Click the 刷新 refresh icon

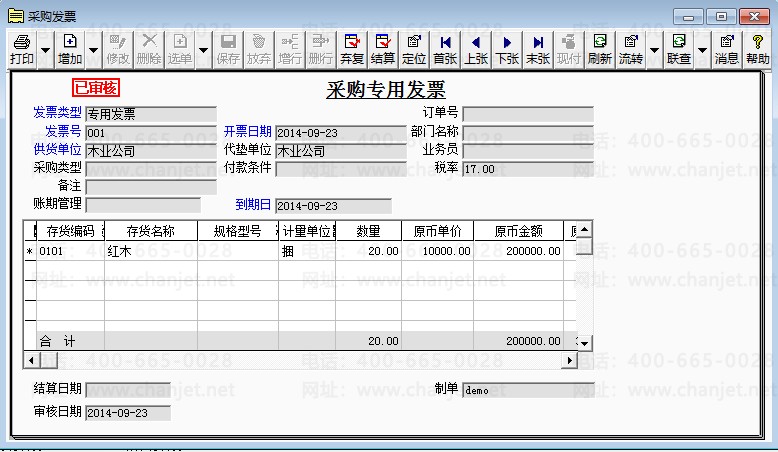[x=600, y=50]
